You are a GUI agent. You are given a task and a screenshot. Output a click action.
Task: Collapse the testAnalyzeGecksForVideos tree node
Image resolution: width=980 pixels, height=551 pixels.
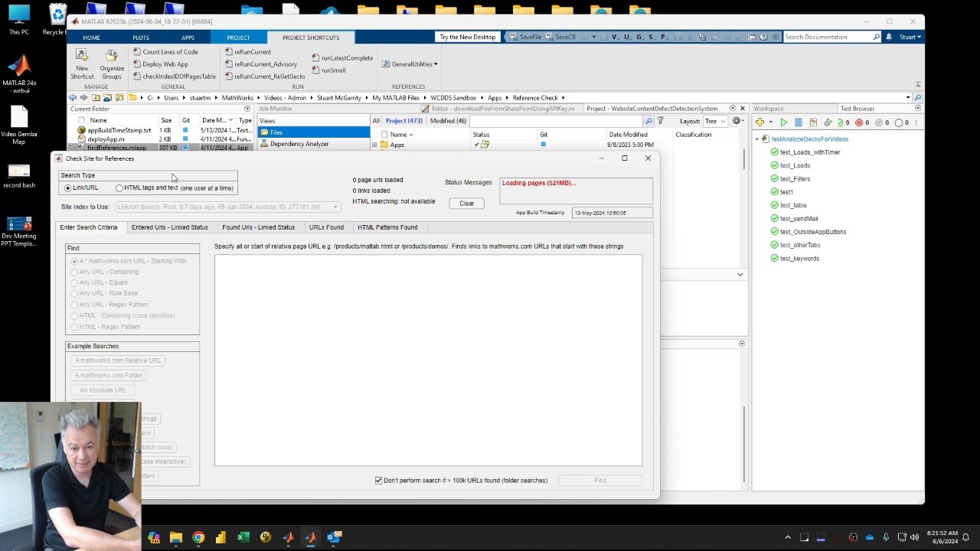coord(757,139)
